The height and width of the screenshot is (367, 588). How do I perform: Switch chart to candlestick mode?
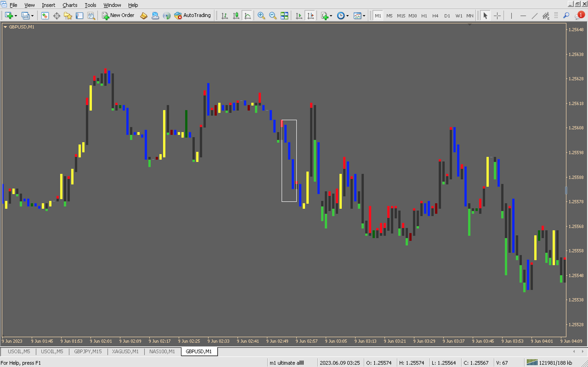[x=236, y=16]
